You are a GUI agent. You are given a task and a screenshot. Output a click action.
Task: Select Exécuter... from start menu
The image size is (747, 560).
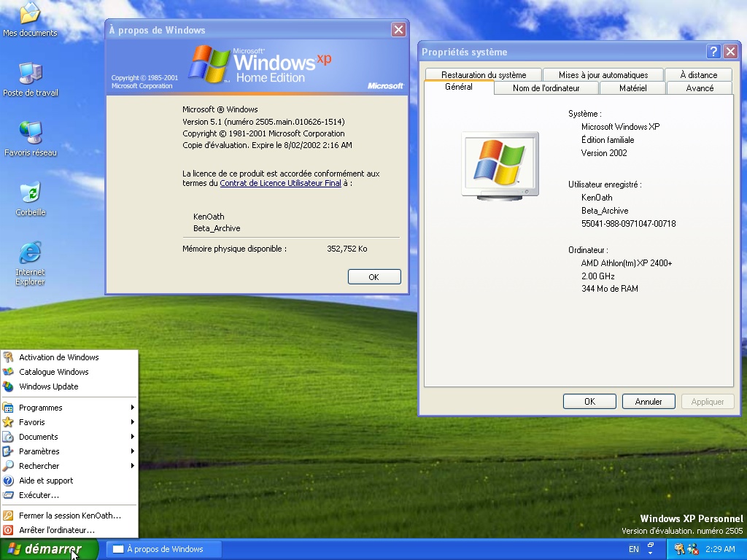(x=69, y=495)
